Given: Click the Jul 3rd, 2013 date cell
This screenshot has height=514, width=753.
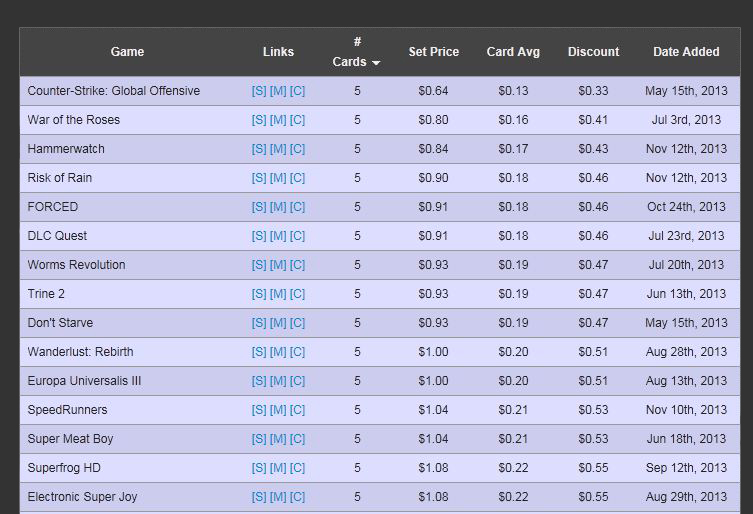Looking at the screenshot, I should (x=686, y=120).
